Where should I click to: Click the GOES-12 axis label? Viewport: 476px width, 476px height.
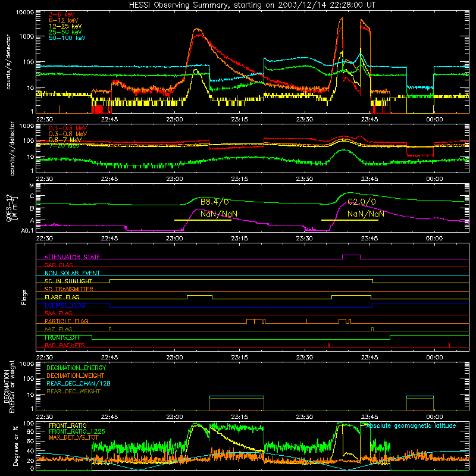[12, 208]
